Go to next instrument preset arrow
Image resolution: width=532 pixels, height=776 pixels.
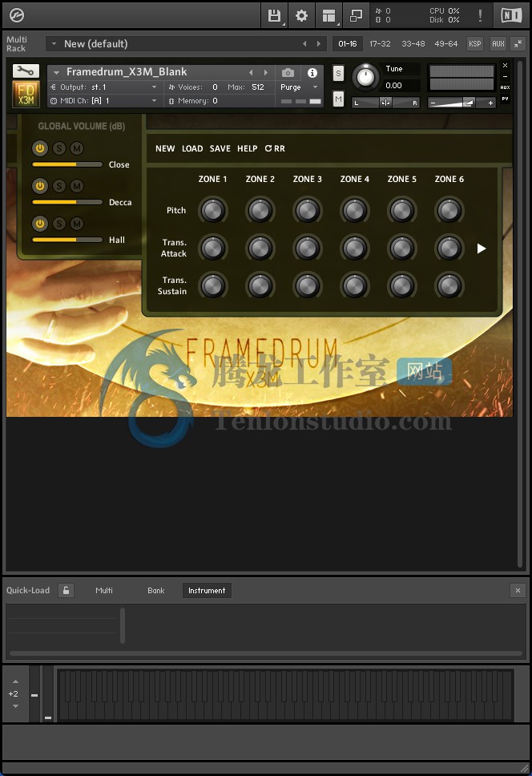pos(266,73)
